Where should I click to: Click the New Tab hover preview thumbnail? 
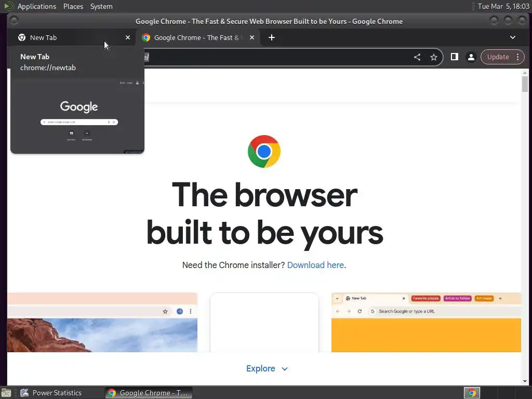point(77,116)
